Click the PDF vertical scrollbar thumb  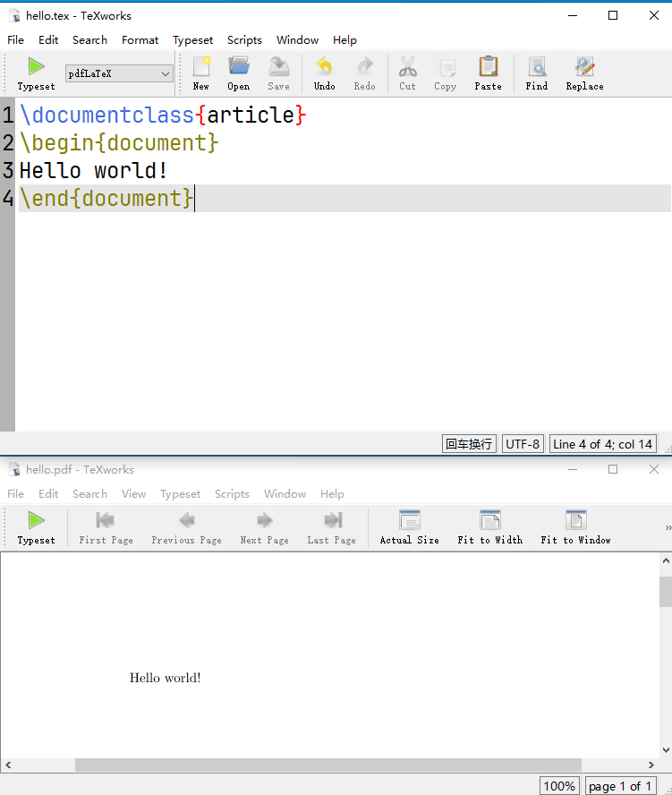pos(666,591)
